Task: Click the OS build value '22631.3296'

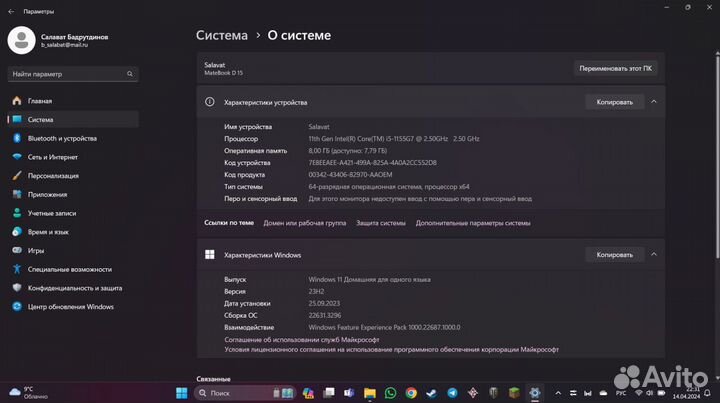Action: pos(325,315)
